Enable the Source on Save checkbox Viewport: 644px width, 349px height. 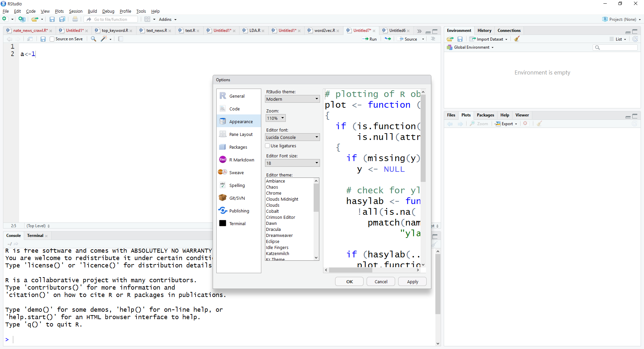point(52,39)
